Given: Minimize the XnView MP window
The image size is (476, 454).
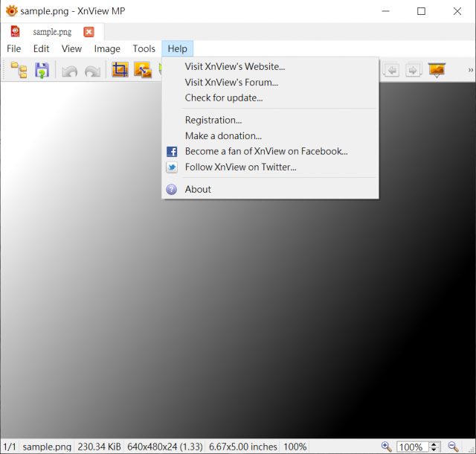Looking at the screenshot, I should pos(385,11).
